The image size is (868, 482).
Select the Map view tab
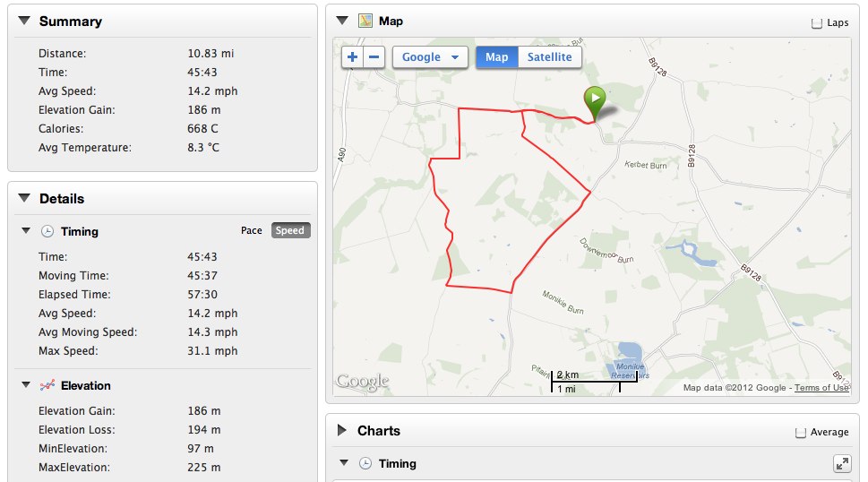[496, 57]
